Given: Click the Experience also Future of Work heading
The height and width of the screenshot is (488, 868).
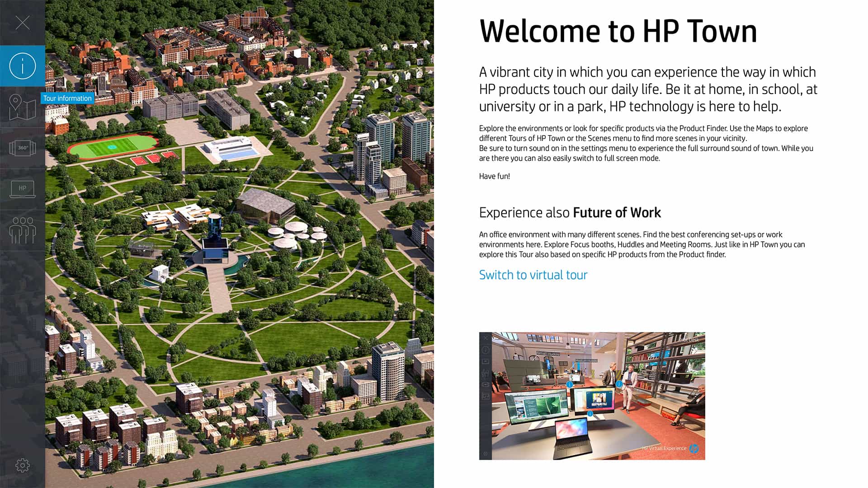Looking at the screenshot, I should [x=570, y=212].
